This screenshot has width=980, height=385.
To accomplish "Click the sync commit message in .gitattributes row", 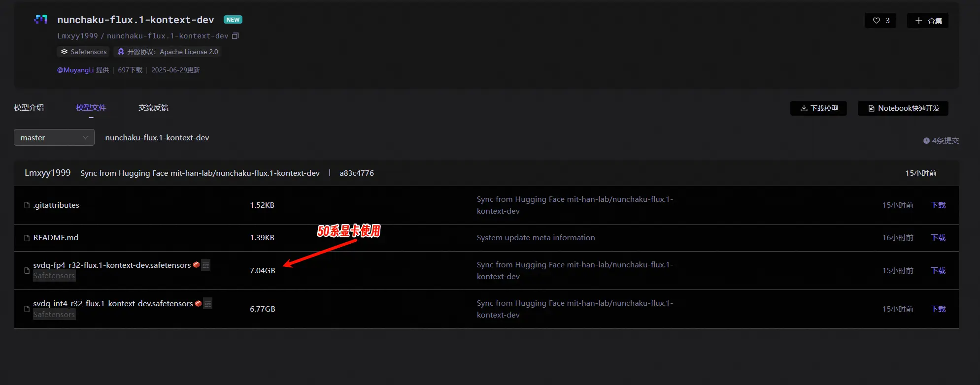I will pyautogui.click(x=575, y=205).
